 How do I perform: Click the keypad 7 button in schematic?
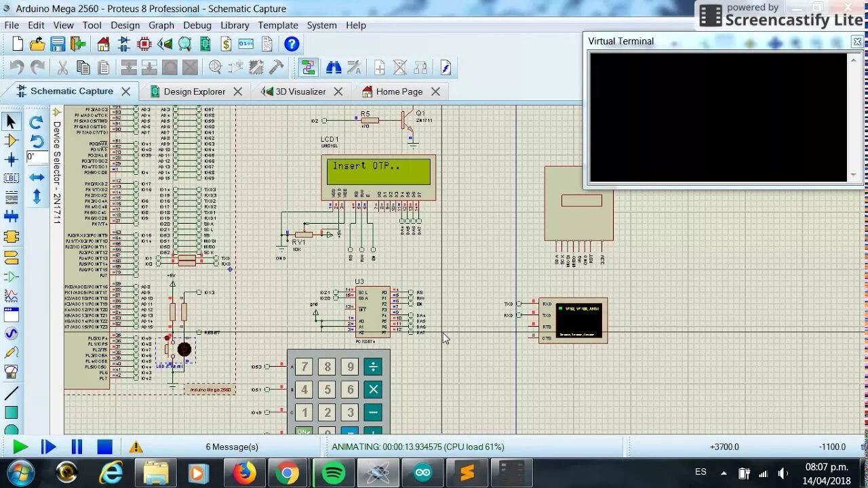tap(304, 367)
